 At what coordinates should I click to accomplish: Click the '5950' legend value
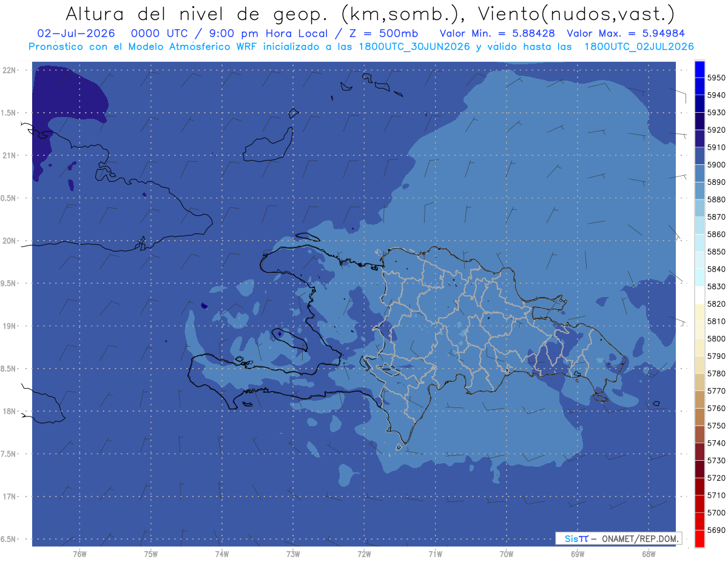click(x=716, y=78)
